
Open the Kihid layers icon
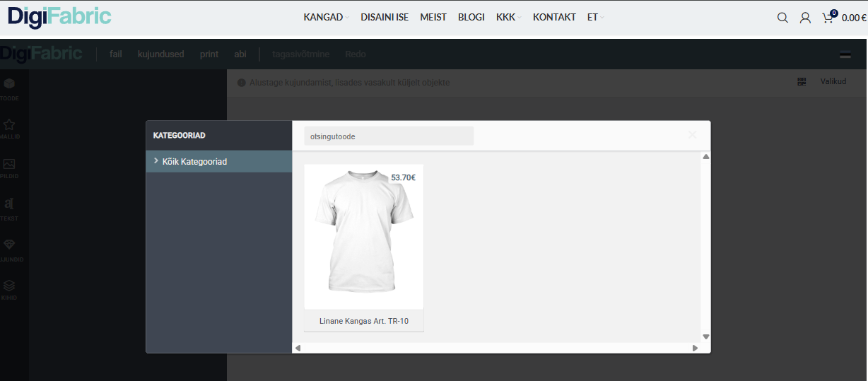click(x=9, y=286)
